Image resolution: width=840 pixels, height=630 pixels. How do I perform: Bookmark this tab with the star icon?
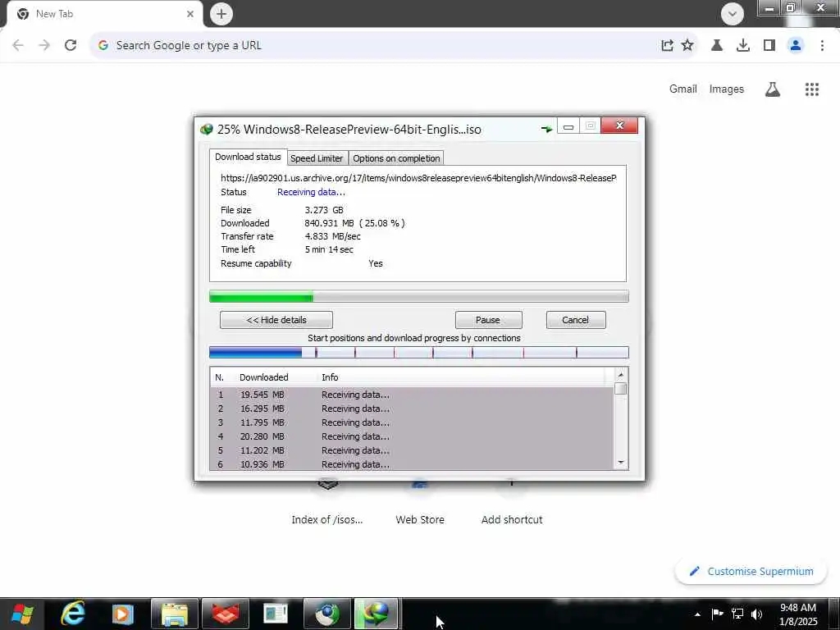tap(687, 46)
